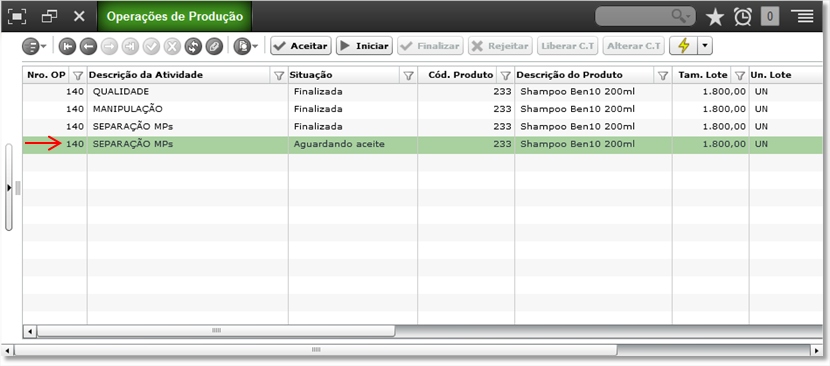
Task: Close the Operações de Produção screen
Action: pos(79,16)
